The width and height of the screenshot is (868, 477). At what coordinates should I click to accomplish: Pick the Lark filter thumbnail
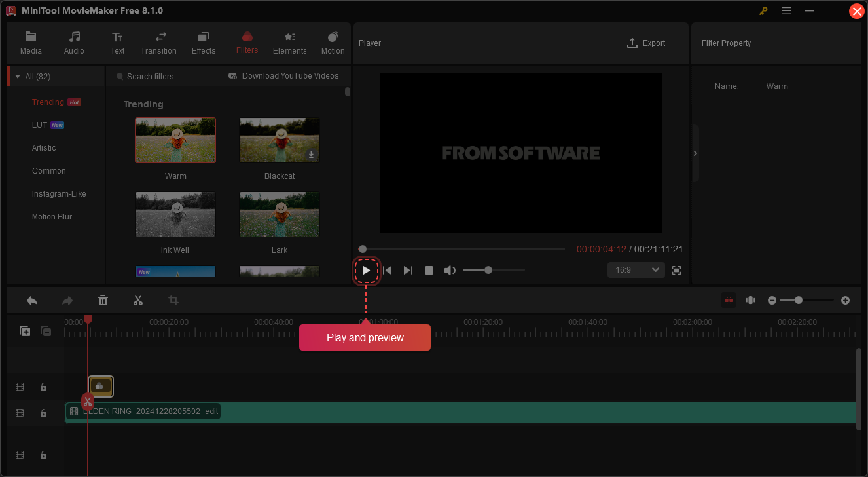tap(280, 214)
